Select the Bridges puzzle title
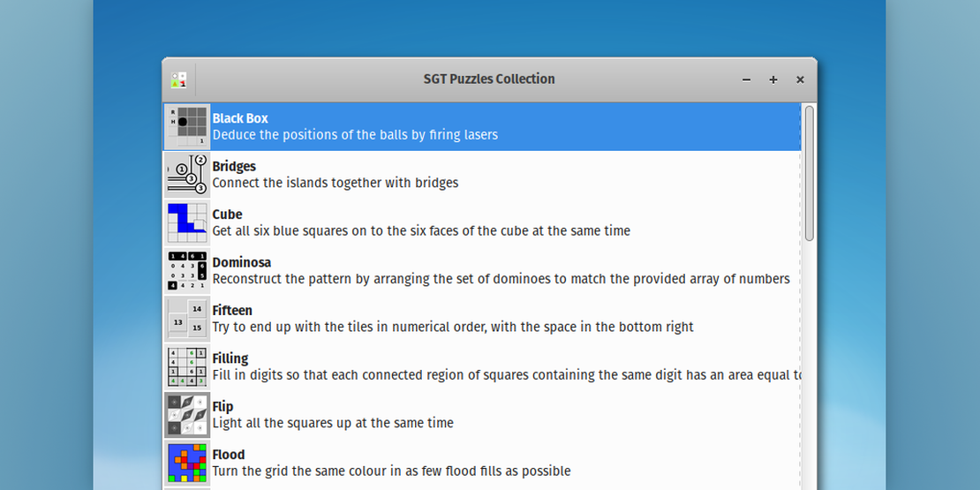This screenshot has height=490, width=980. click(x=234, y=166)
